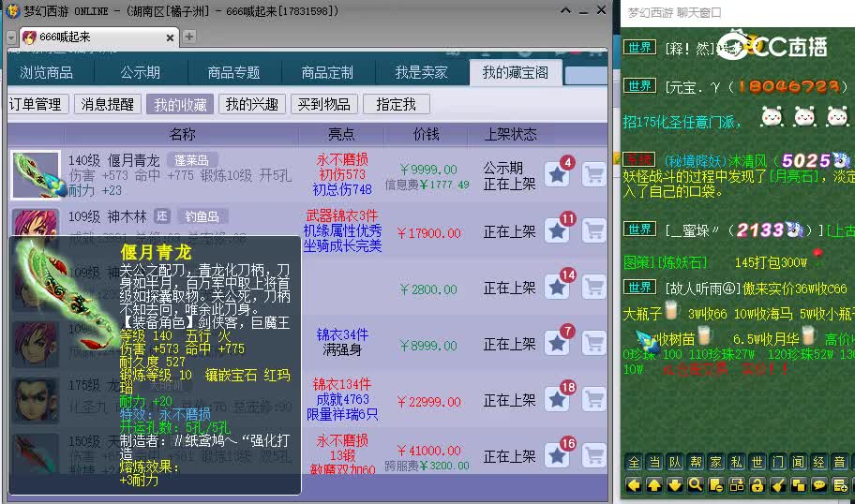Click the page with minus sign icon
Image resolution: width=855 pixels, height=504 pixels.
[x=716, y=485]
